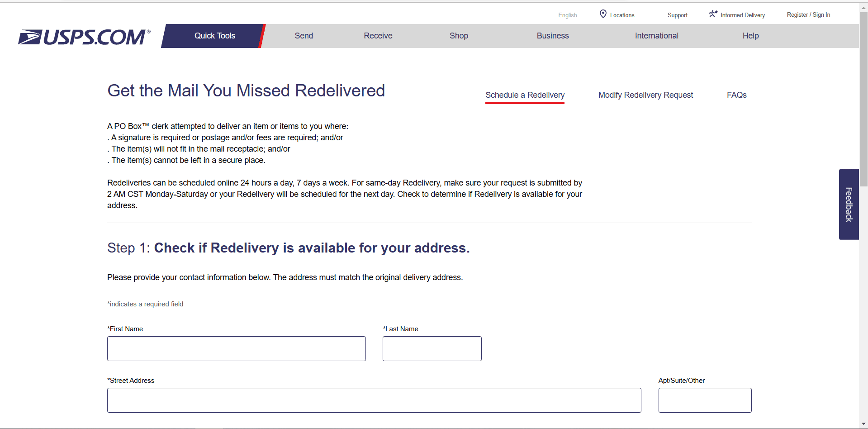
Task: Click the Informed Delivery icon
Action: (x=713, y=14)
